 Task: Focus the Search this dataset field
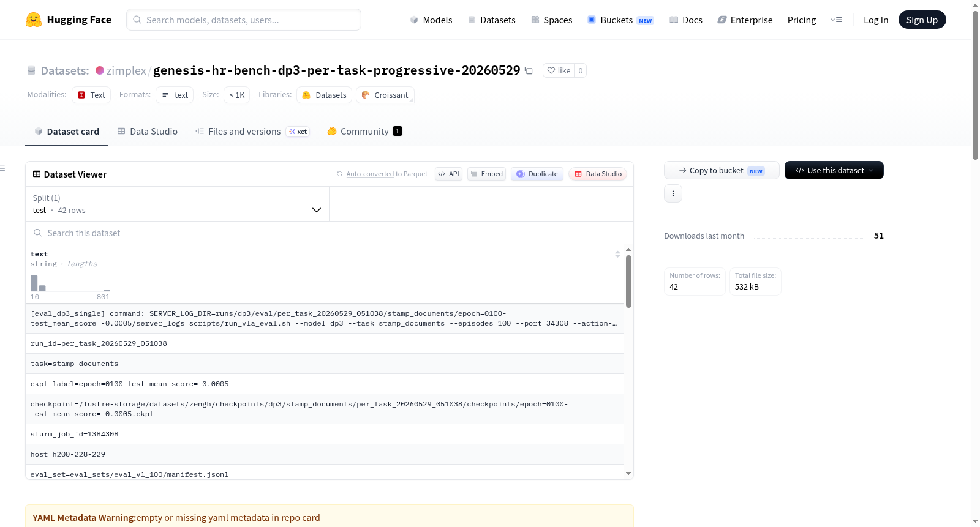click(x=330, y=233)
